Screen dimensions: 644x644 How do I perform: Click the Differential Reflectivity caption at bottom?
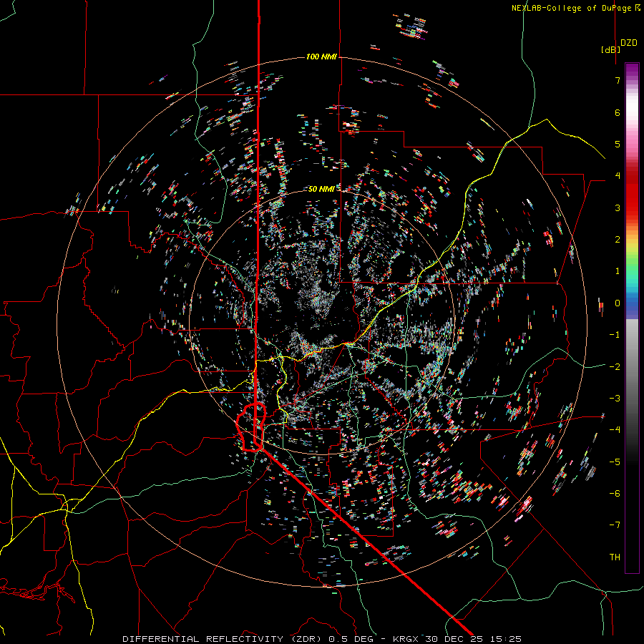[322, 639]
